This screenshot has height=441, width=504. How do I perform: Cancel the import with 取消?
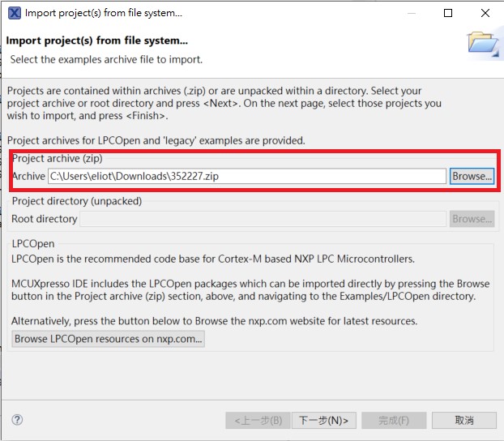tap(464, 420)
